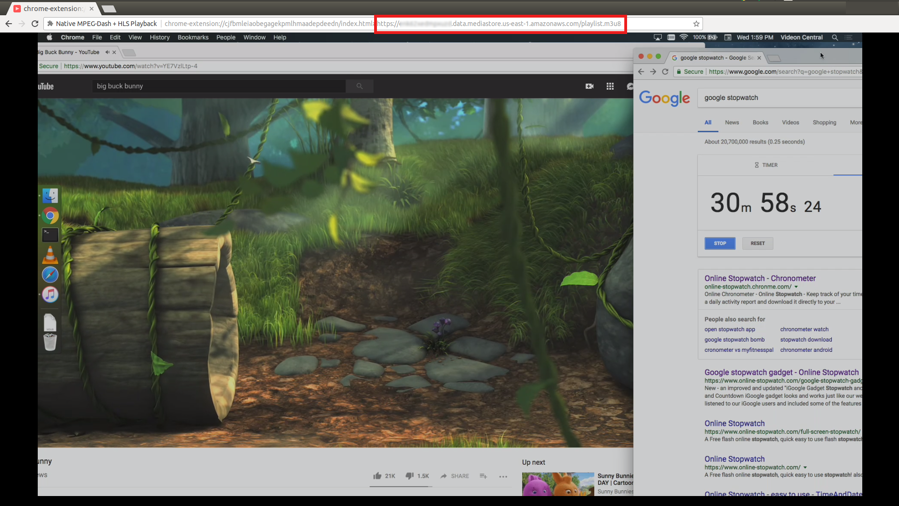899x506 pixels.
Task: Expand chronme.com result URL dropdown arrow
Action: [796, 287]
